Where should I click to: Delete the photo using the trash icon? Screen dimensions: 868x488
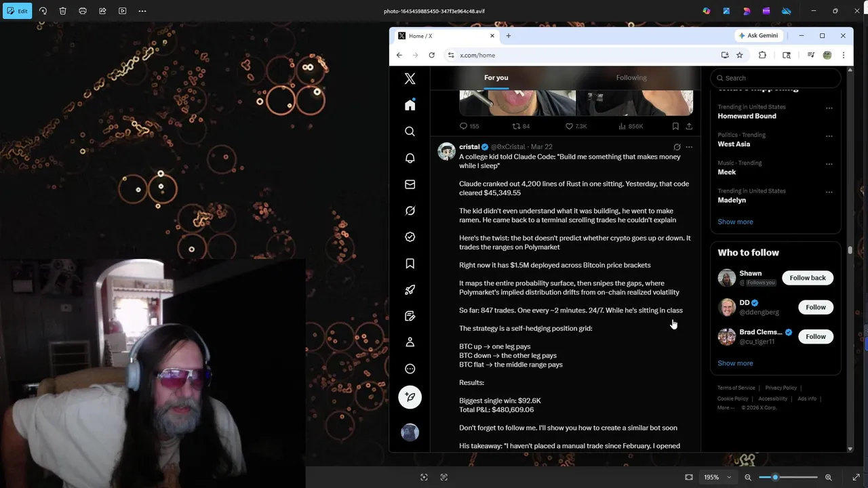tap(62, 11)
